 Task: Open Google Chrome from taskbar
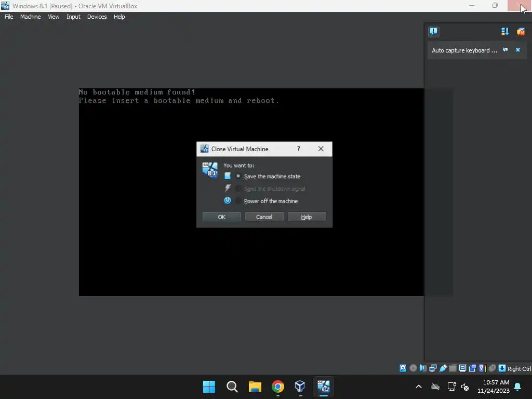tap(277, 387)
